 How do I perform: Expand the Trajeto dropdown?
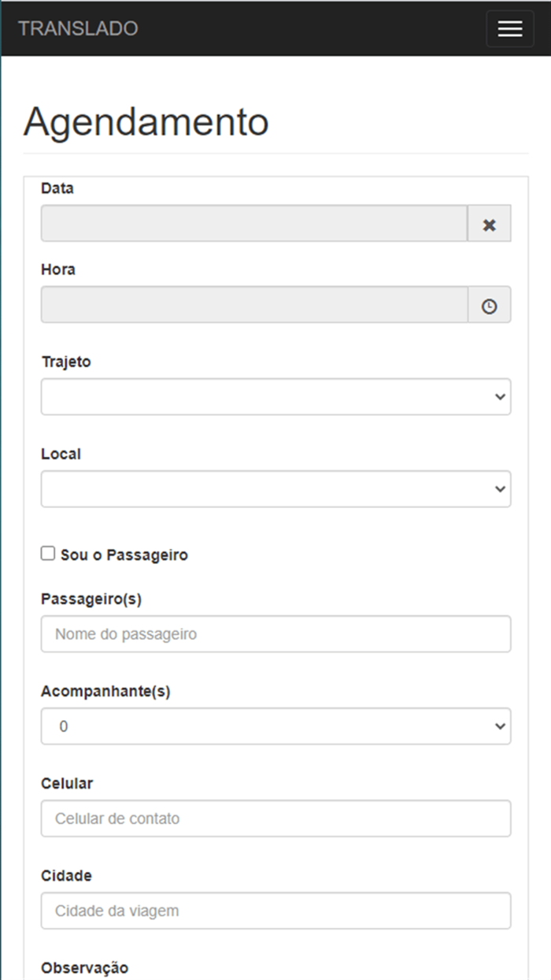coord(275,397)
